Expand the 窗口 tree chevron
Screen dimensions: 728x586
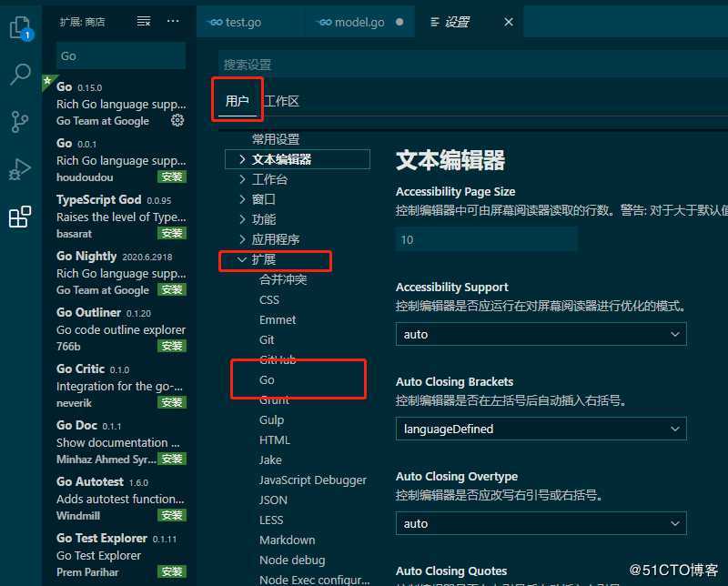pyautogui.click(x=242, y=199)
